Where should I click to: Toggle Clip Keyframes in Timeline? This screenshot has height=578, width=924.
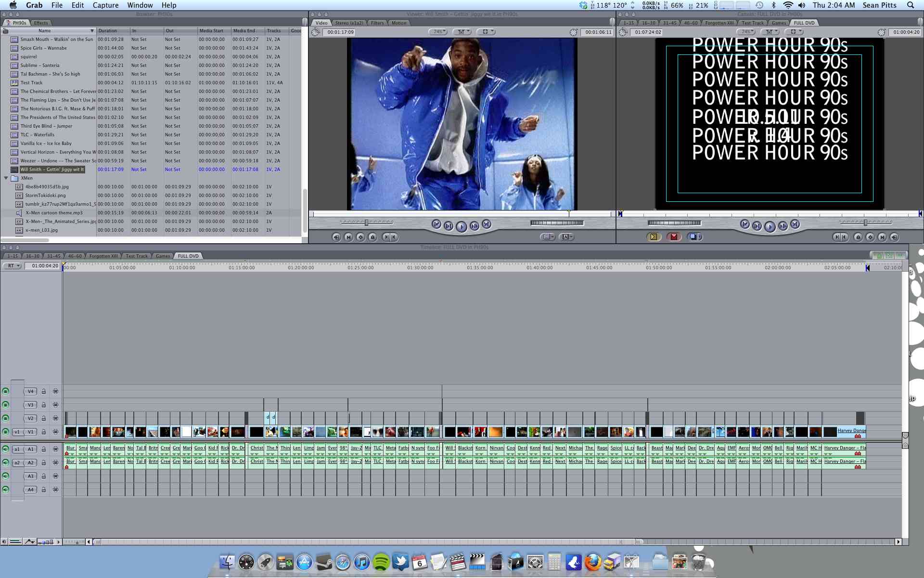pos(15,542)
